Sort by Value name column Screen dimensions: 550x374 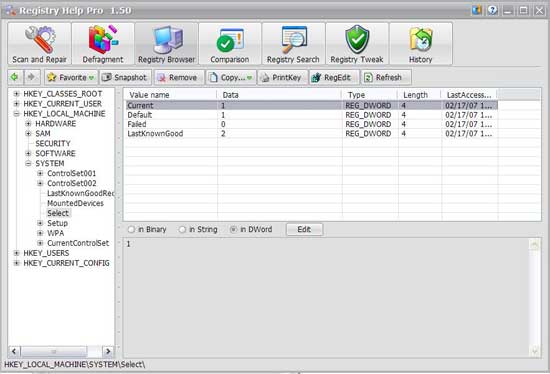click(x=171, y=95)
